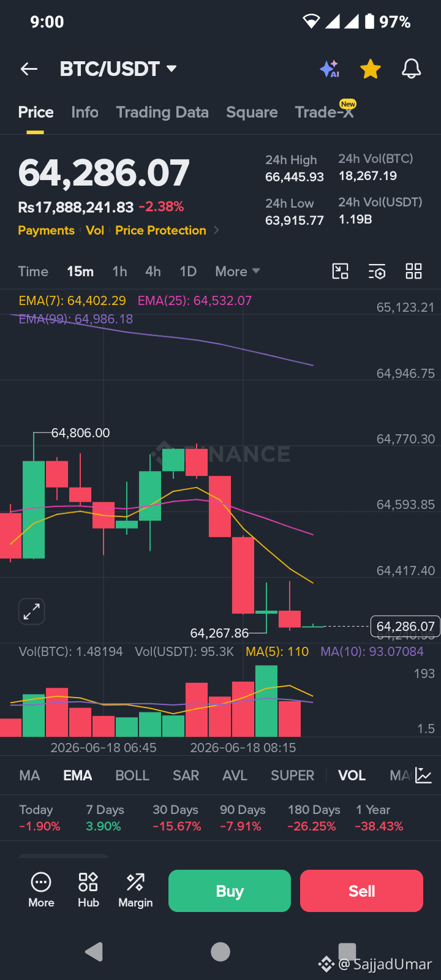
Task: Expand chart to fullscreen
Action: 31,611
